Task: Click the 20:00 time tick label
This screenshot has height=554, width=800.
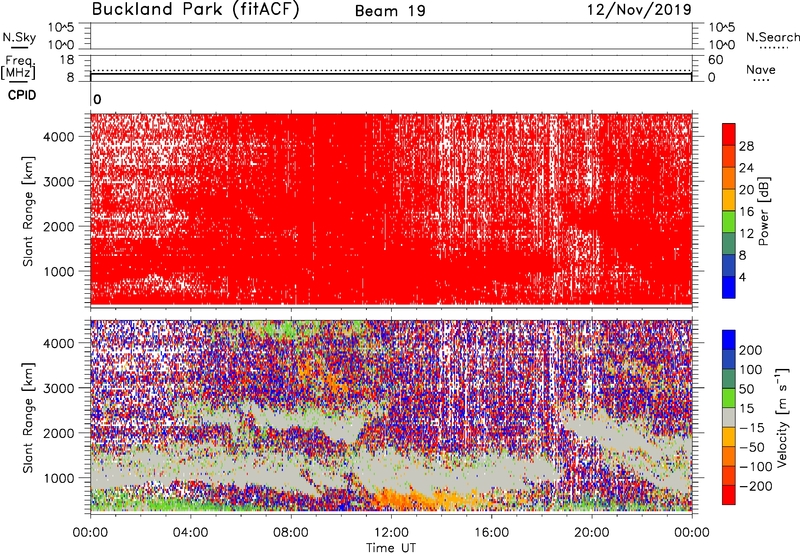Action: [x=592, y=532]
